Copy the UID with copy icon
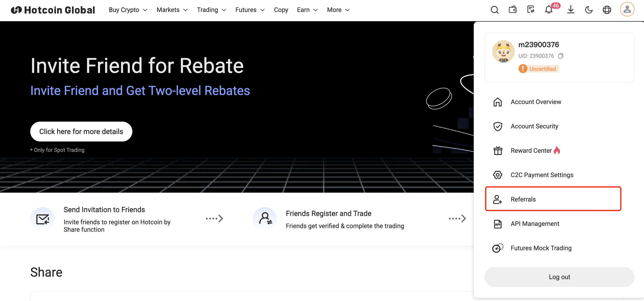Screen dimensions: 644x301 click(561, 56)
